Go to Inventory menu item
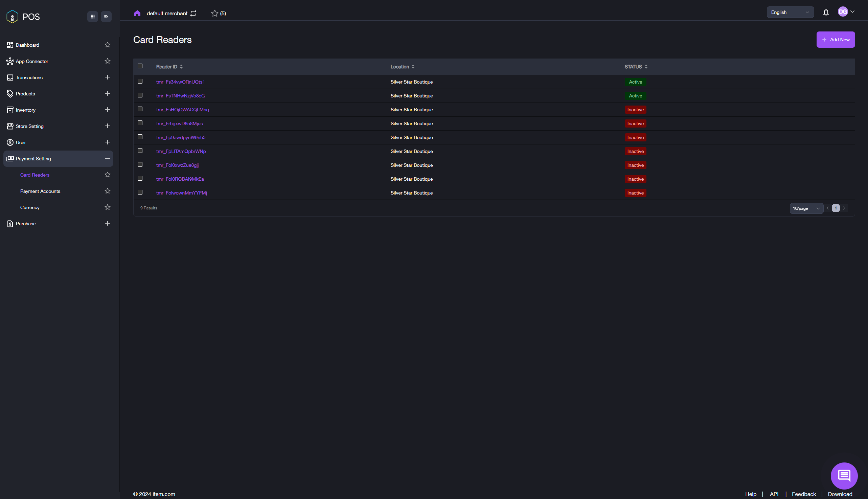 (x=26, y=110)
